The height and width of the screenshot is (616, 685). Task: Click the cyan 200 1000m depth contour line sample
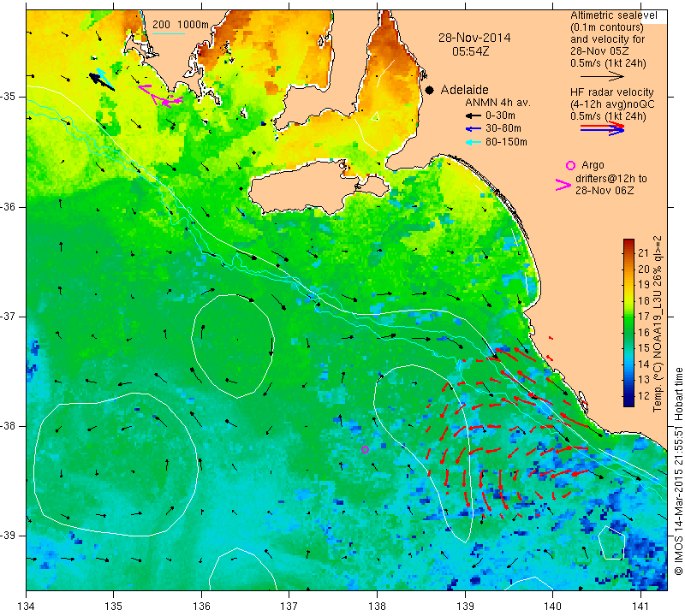168,33
